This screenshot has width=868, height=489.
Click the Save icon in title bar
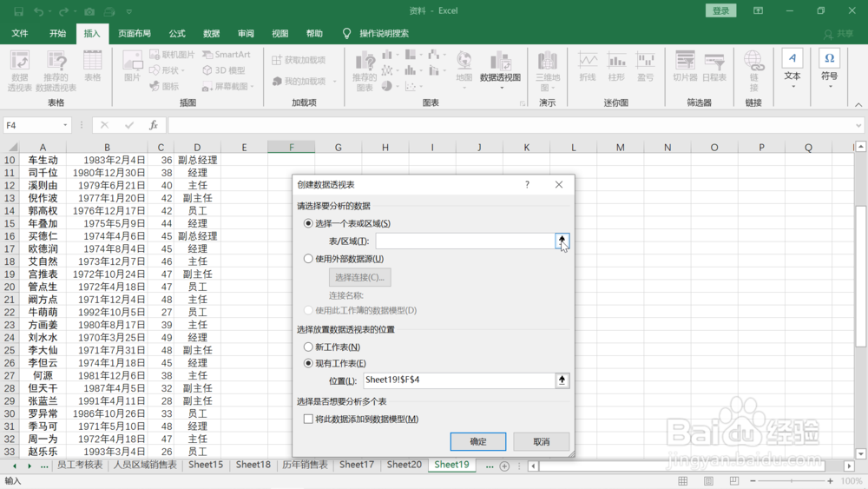coord(19,11)
